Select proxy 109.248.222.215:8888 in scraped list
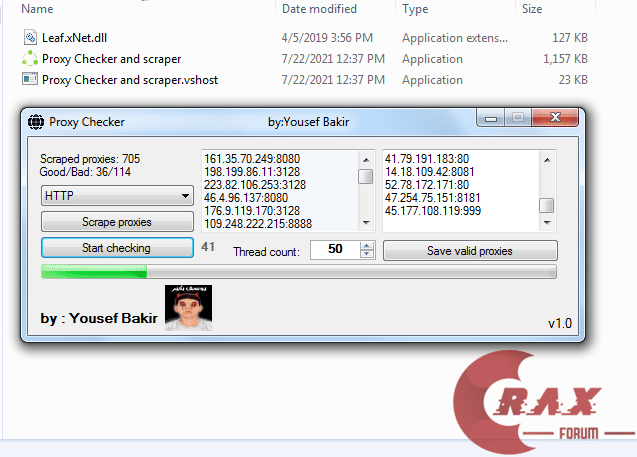Image resolution: width=637 pixels, height=457 pixels. pos(258,224)
